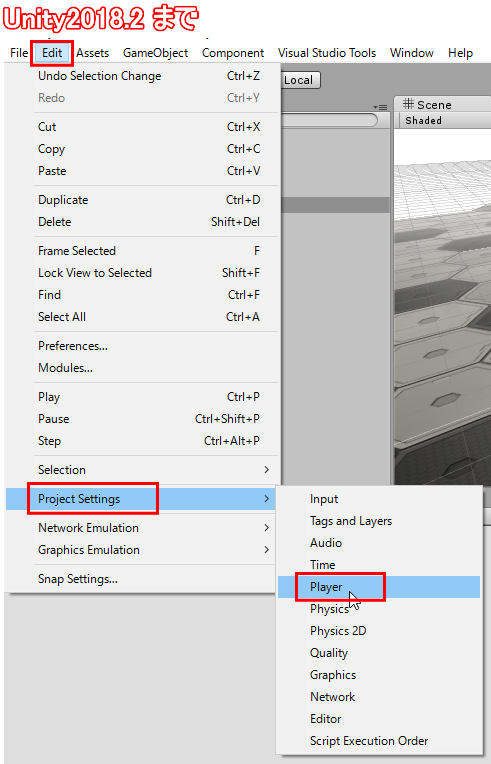Open the hierarchy panel options menu icon
The width and height of the screenshot is (491, 764).
click(x=380, y=107)
